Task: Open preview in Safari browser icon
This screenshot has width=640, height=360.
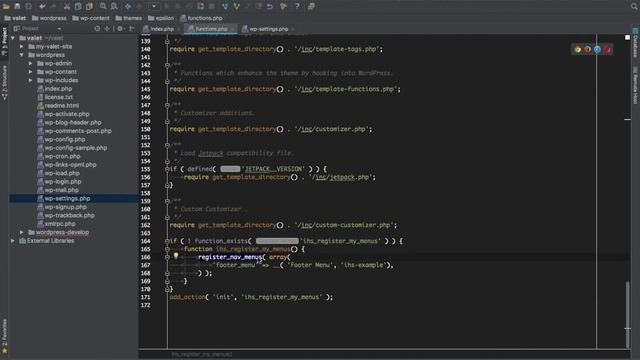Action: tap(597, 49)
